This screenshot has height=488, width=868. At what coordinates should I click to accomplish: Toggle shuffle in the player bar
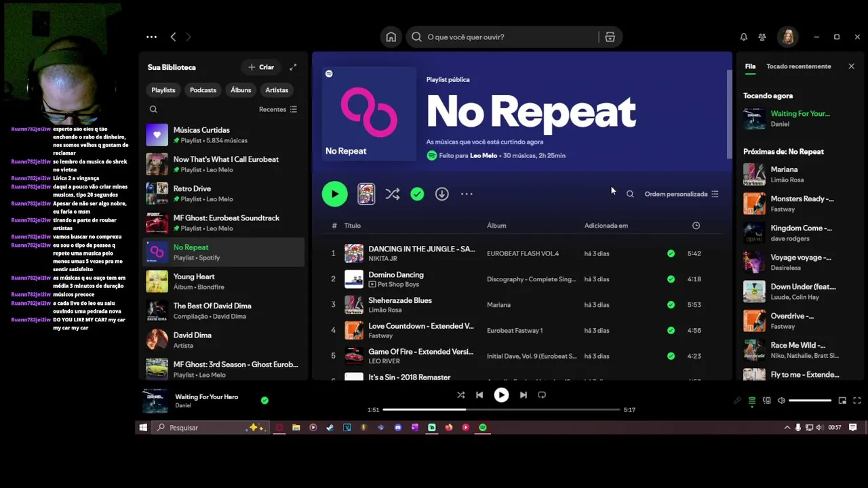point(460,395)
